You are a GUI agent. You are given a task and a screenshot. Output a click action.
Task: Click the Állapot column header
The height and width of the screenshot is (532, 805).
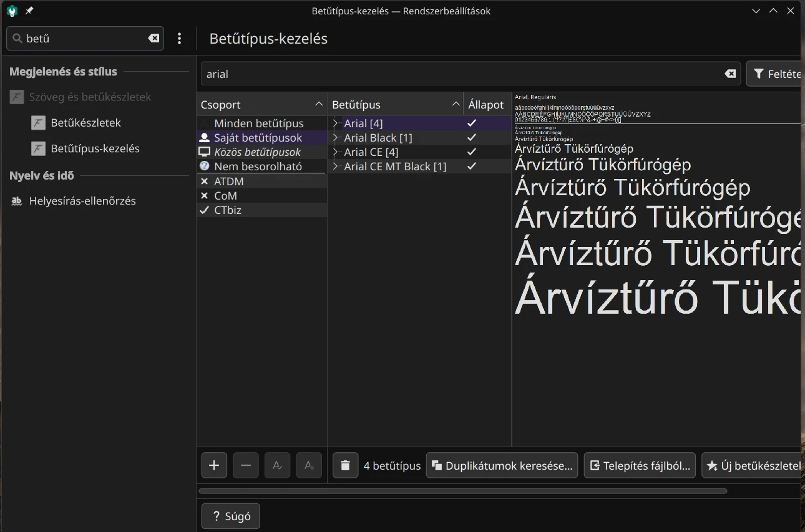[x=487, y=104]
